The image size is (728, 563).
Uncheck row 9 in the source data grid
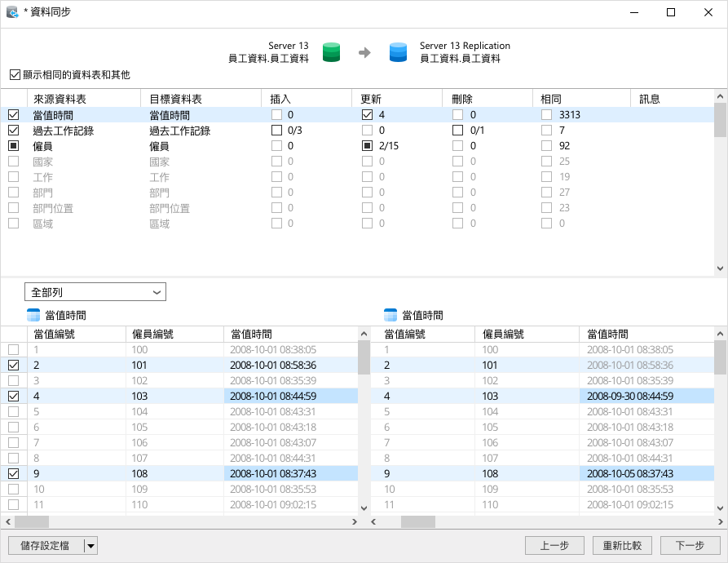14,473
